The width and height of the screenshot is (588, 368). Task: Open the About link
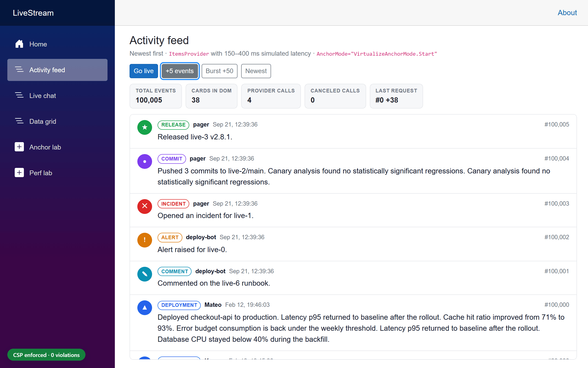pos(567,13)
